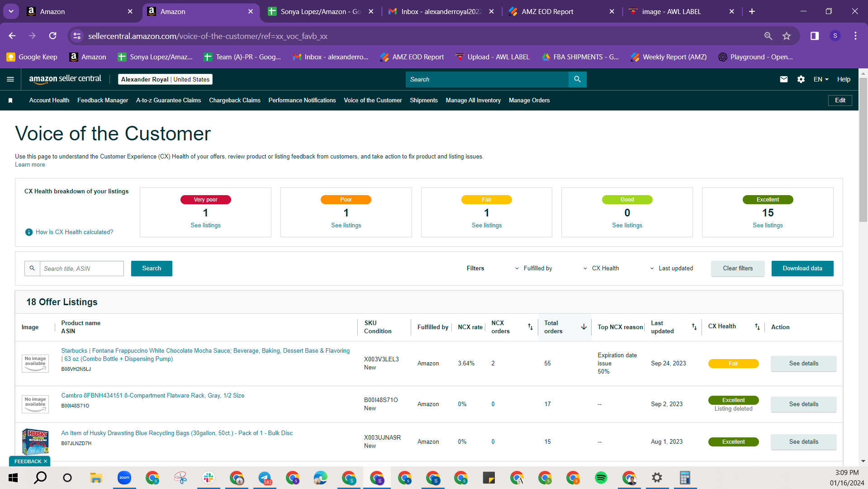Bookmark this page with the star icon
This screenshot has height=489, width=868.
pos(787,36)
